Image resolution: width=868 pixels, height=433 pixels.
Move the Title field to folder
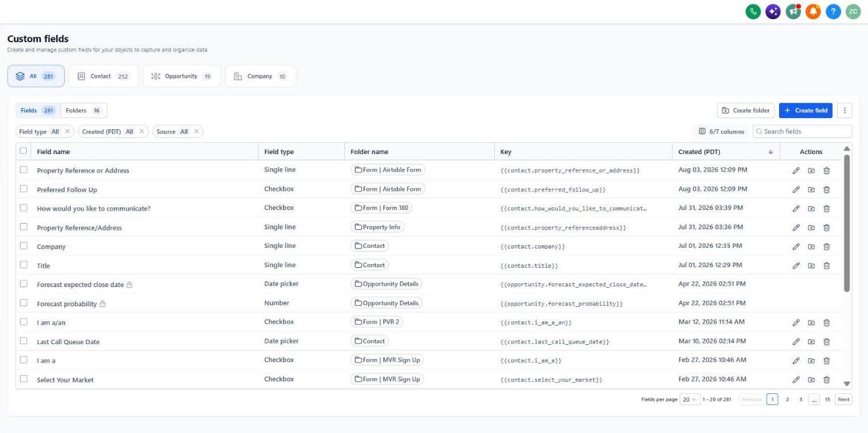tap(811, 266)
